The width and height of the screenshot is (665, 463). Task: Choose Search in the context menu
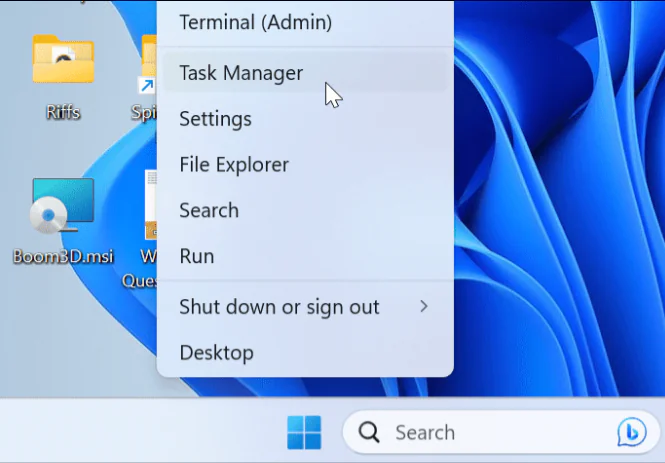[305, 210]
